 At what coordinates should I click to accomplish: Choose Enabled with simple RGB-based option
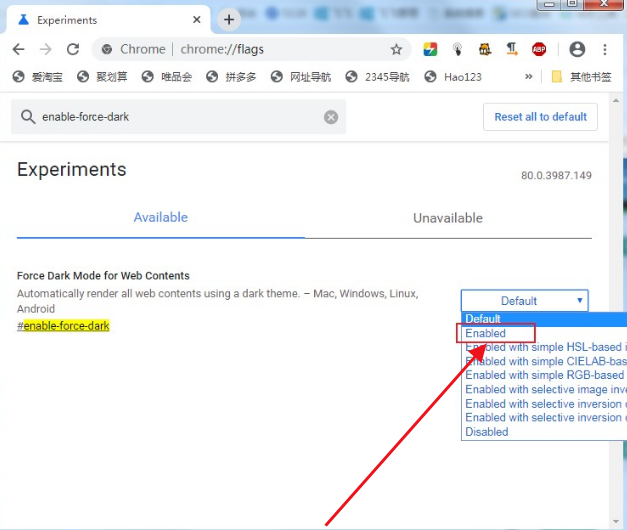pos(544,375)
